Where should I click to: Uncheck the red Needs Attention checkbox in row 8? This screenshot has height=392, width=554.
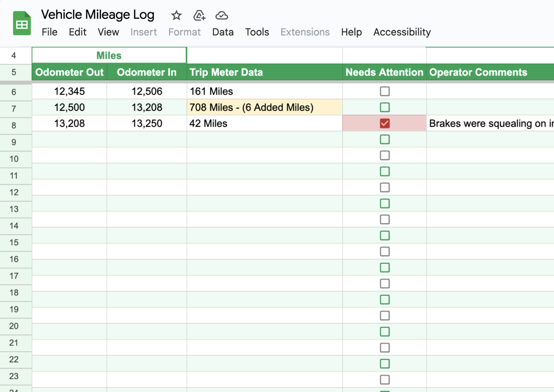(x=385, y=123)
